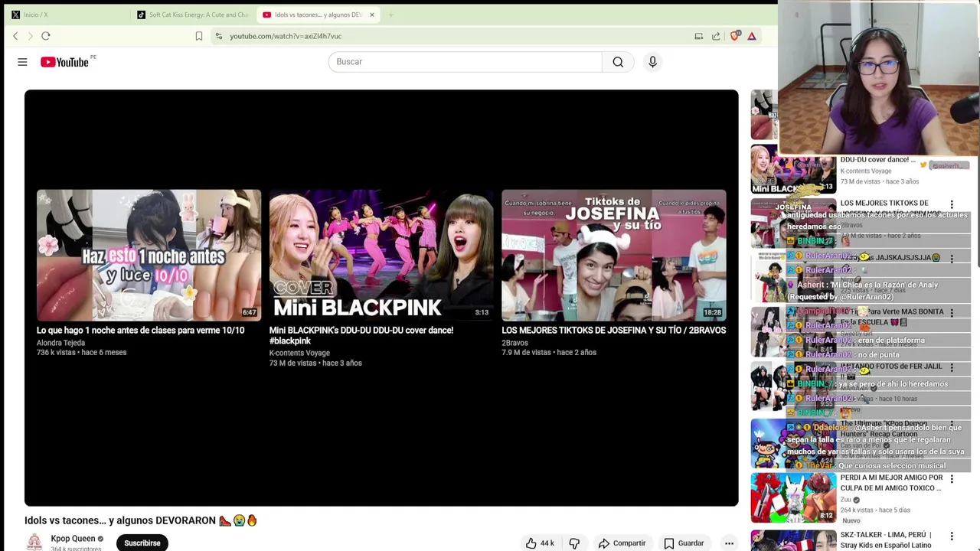Open the YouTube hamburger guide menu
Screen dimensions: 980x551
(22, 62)
